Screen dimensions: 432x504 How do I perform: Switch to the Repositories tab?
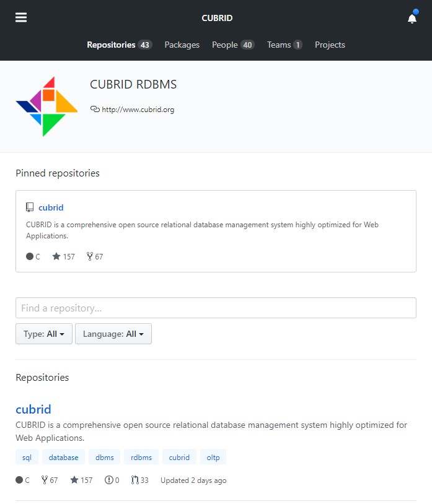[119, 45]
